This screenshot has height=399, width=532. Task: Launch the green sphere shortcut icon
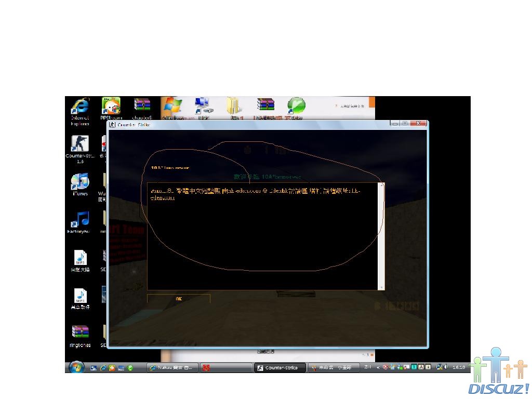pos(296,105)
